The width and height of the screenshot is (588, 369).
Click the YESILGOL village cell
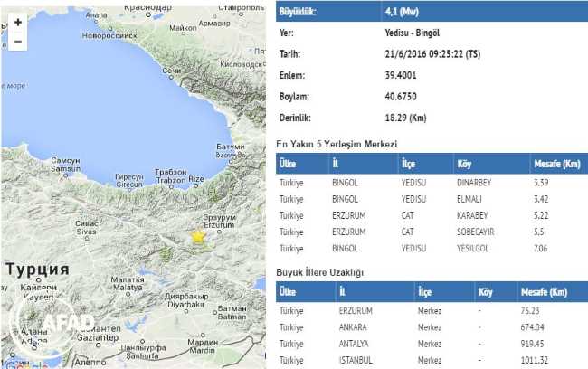pos(477,247)
